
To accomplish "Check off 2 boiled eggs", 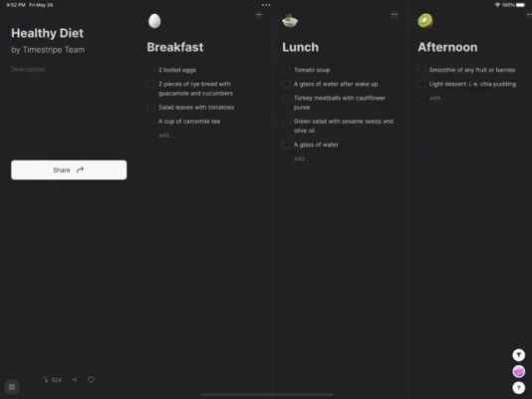I will [150, 70].
